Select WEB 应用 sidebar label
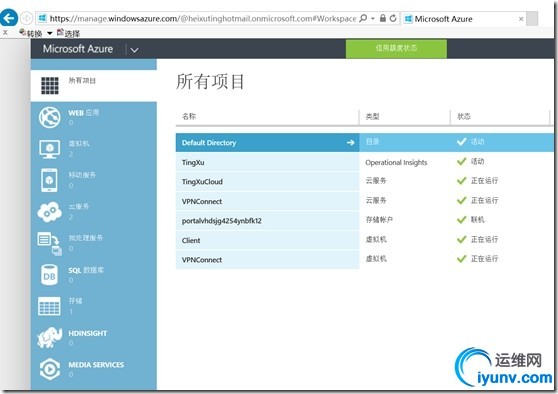558x394 pixels. tap(84, 113)
